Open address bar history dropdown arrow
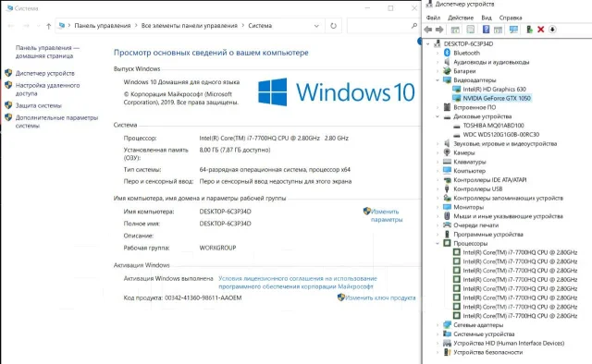Image resolution: width=592 pixels, height=364 pixels. click(x=316, y=26)
